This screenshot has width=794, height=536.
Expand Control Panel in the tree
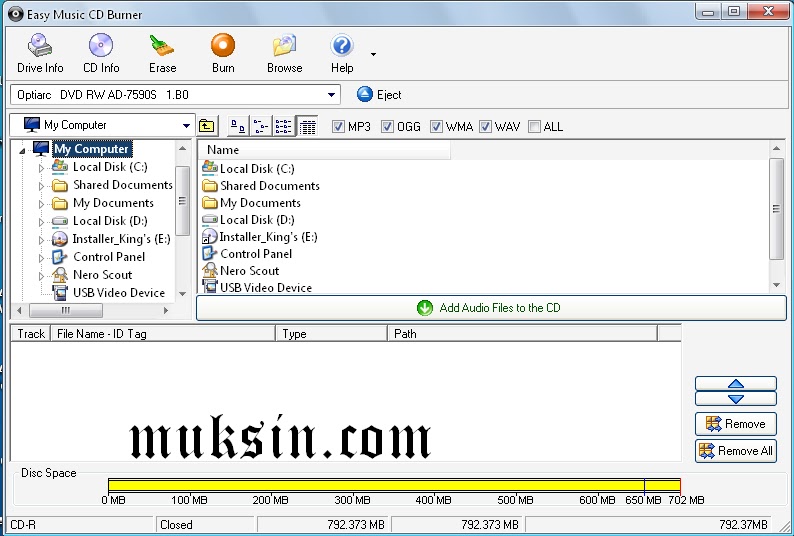pos(42,258)
